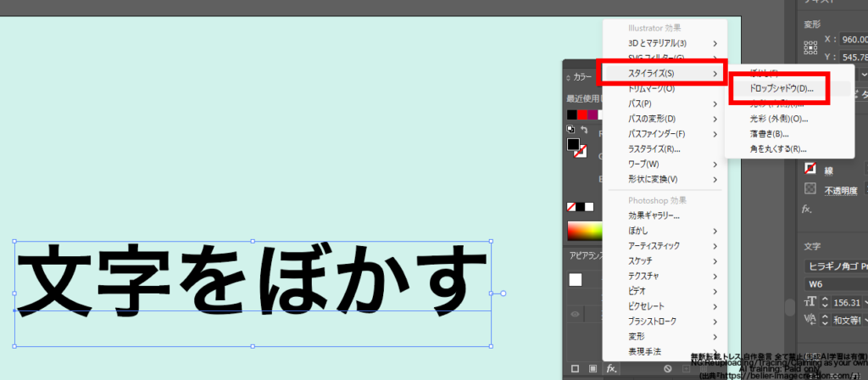868x380 pixels.
Task: Open the パスファインダー(F) submenu
Action: point(665,133)
